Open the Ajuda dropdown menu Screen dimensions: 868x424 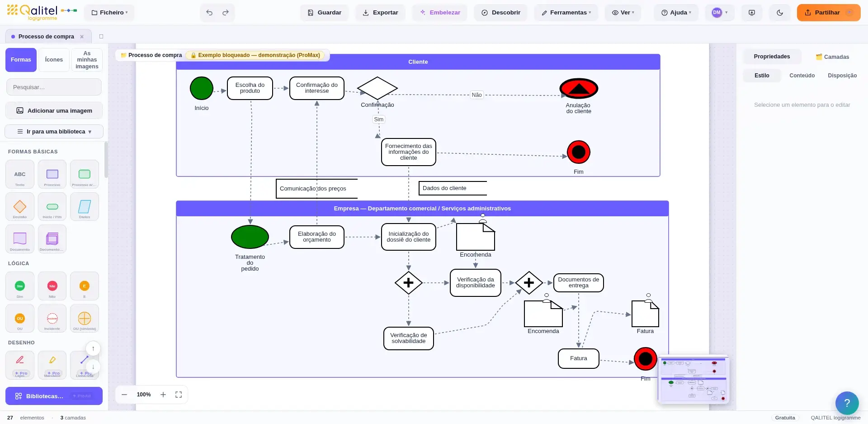point(676,13)
